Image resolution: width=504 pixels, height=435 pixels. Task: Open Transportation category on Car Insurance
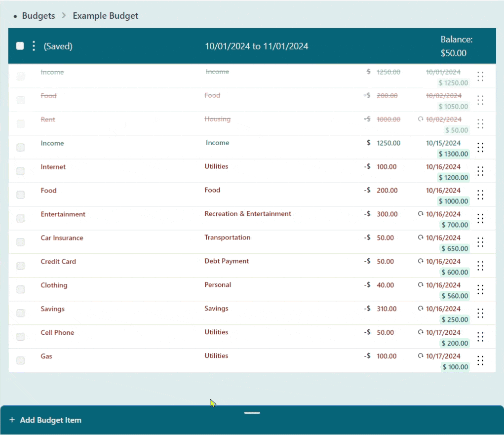pos(228,237)
